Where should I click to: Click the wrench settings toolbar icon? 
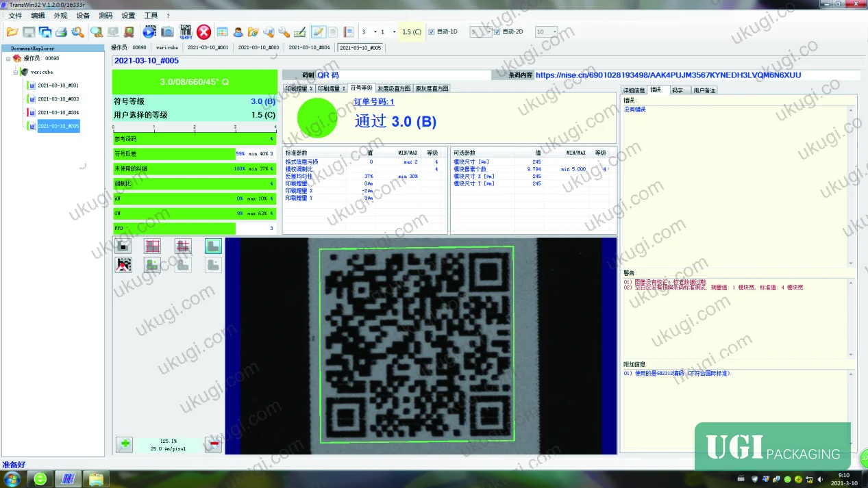284,31
